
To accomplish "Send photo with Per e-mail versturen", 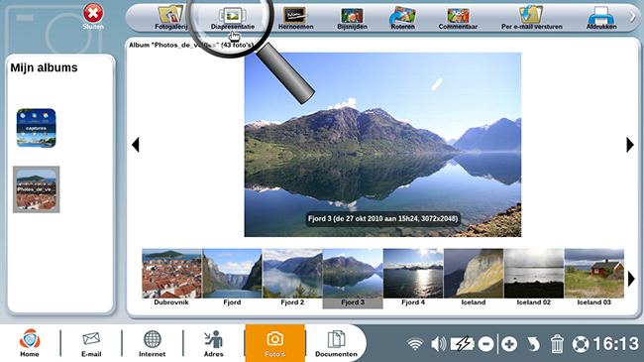I will tap(531, 19).
